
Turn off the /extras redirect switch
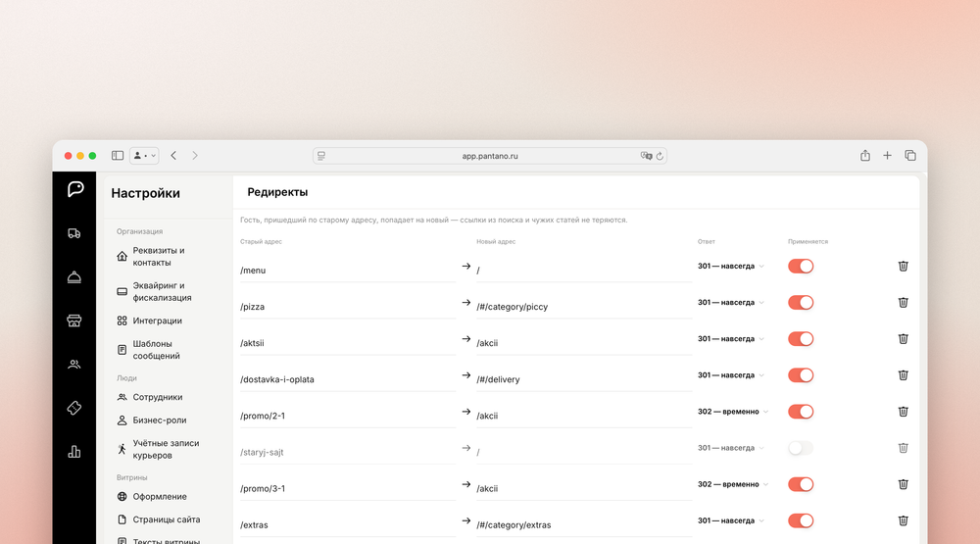pyautogui.click(x=801, y=520)
